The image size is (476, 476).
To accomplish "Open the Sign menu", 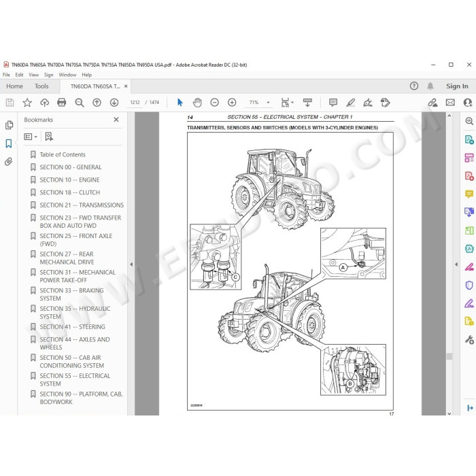I will pyautogui.click(x=48, y=75).
